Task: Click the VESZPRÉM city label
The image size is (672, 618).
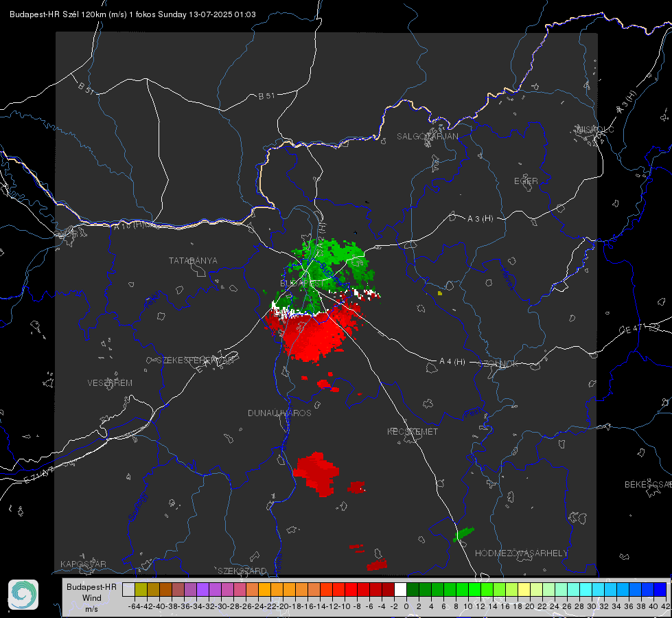Action: tap(110, 383)
